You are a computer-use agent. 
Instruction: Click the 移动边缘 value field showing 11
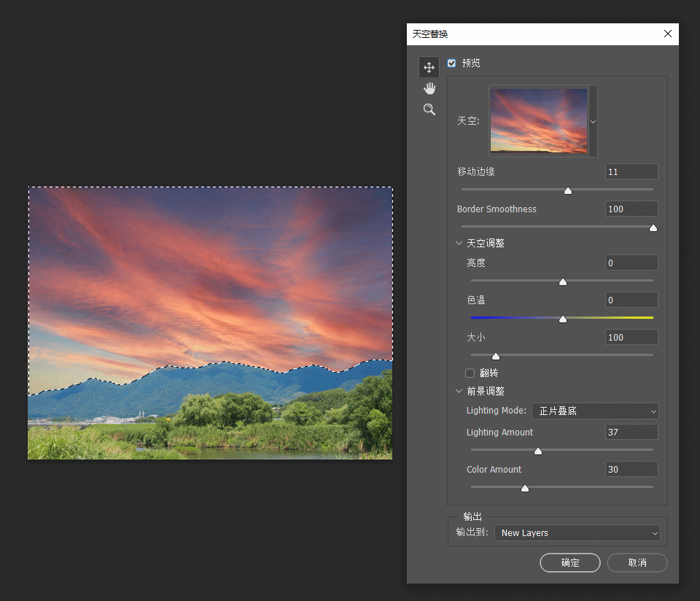(x=631, y=171)
